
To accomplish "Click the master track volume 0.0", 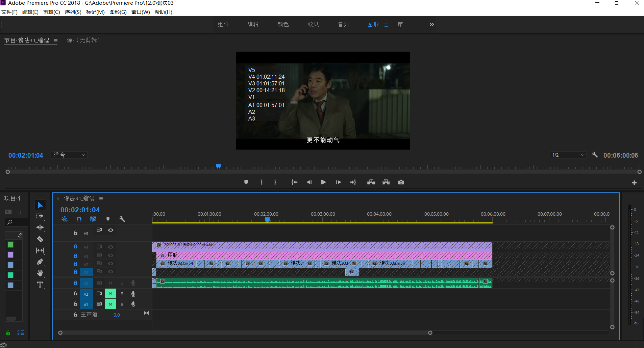I will tap(117, 315).
